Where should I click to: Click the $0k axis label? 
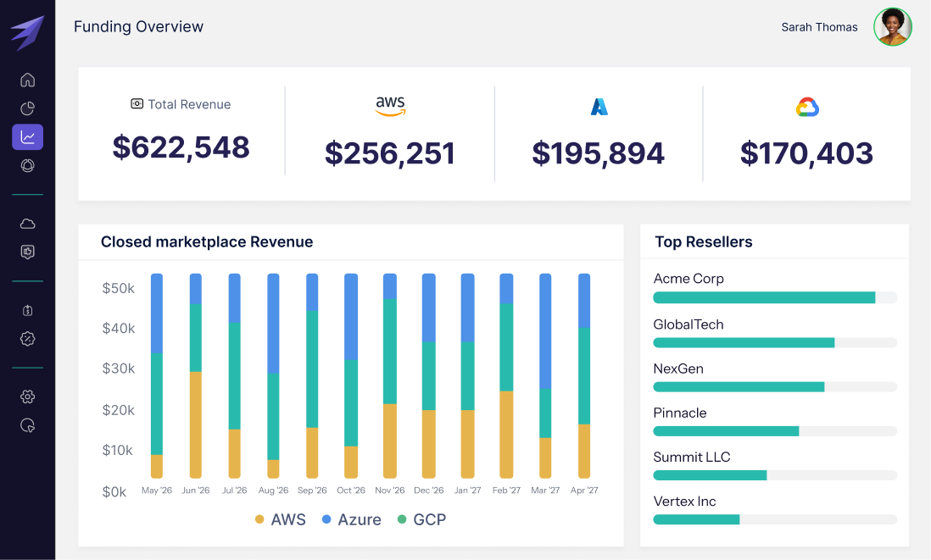114,491
